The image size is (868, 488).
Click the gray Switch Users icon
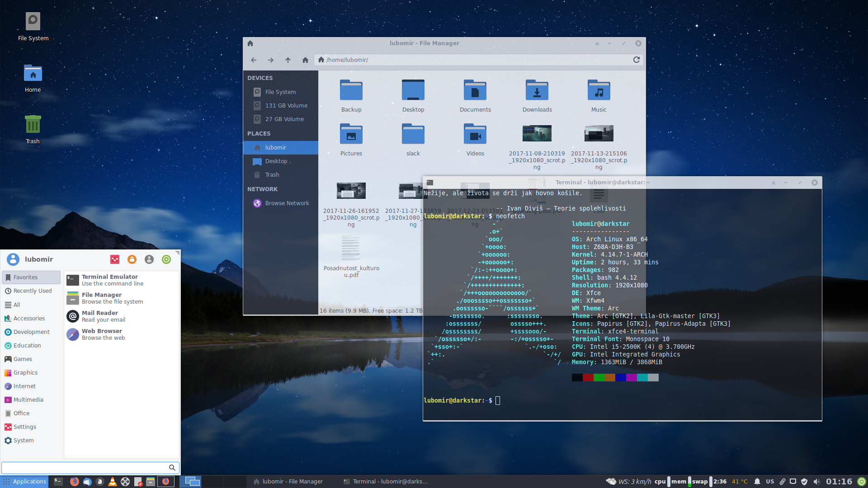tap(149, 259)
